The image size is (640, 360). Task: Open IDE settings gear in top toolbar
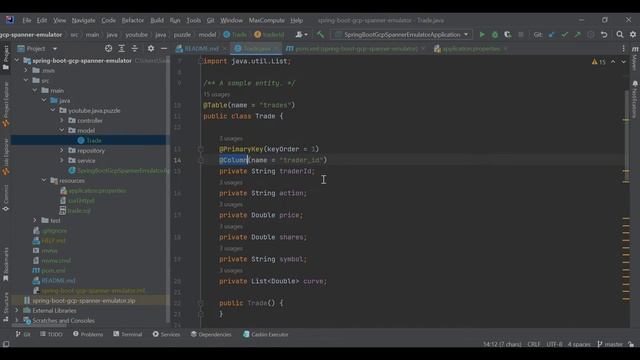click(633, 35)
